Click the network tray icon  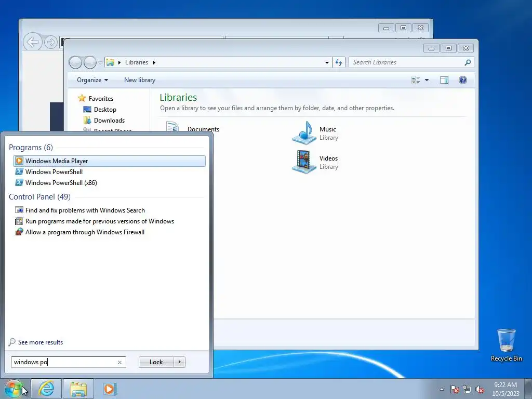click(x=467, y=389)
